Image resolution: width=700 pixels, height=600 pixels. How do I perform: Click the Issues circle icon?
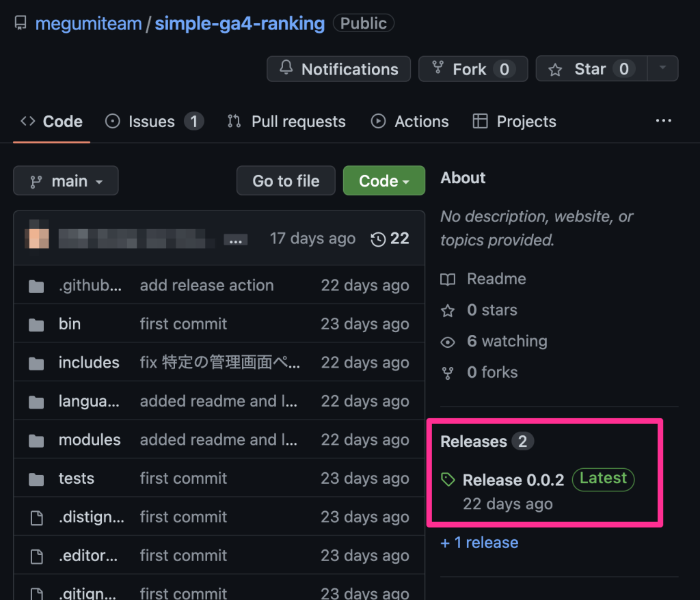pyautogui.click(x=113, y=122)
